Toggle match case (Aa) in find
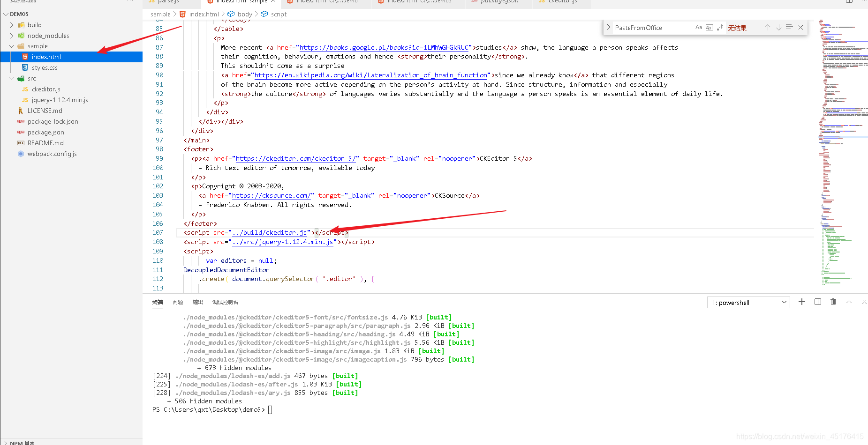 (699, 28)
